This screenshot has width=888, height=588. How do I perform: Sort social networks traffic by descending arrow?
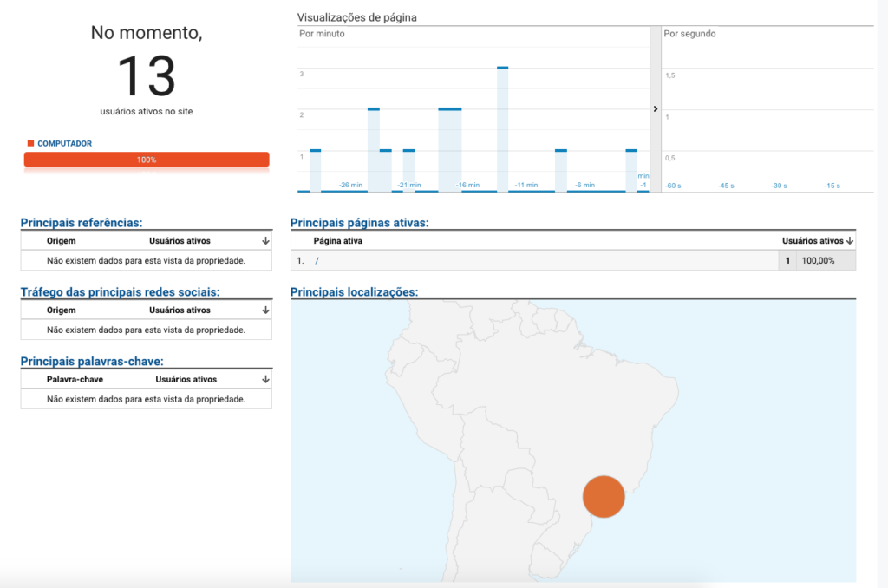pos(265,310)
